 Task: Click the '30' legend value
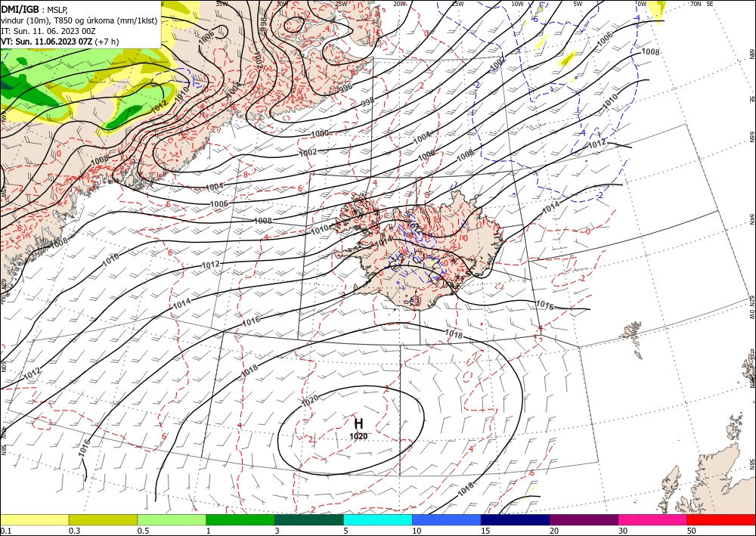coord(624,531)
